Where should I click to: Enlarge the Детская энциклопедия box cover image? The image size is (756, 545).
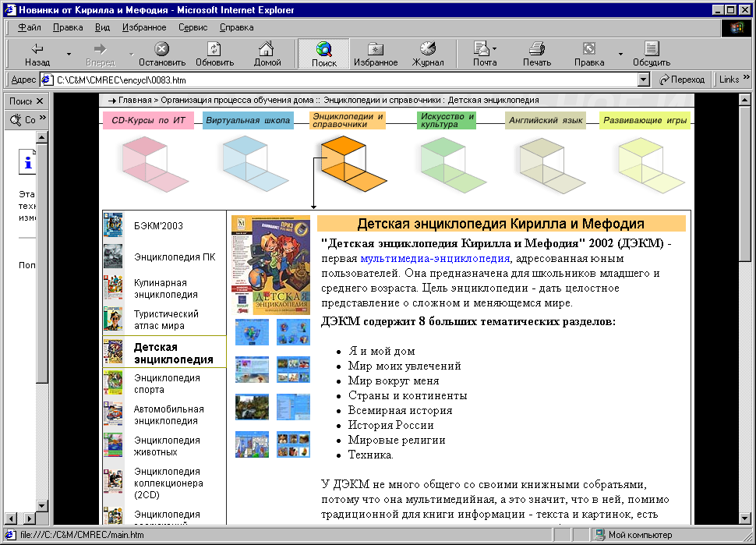pyautogui.click(x=270, y=265)
